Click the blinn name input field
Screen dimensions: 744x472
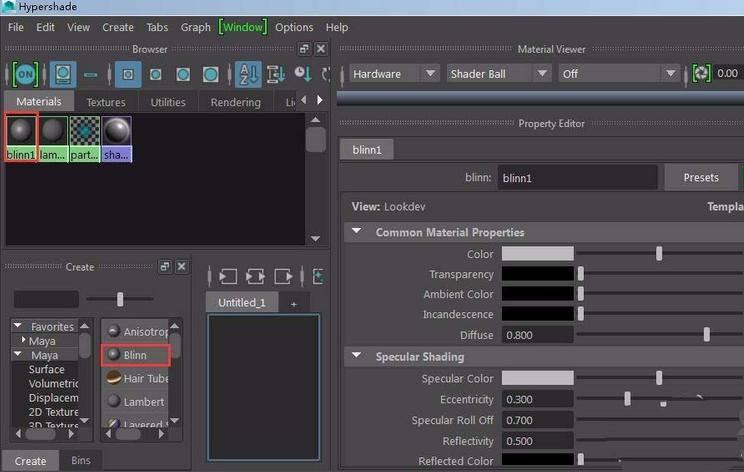577,178
